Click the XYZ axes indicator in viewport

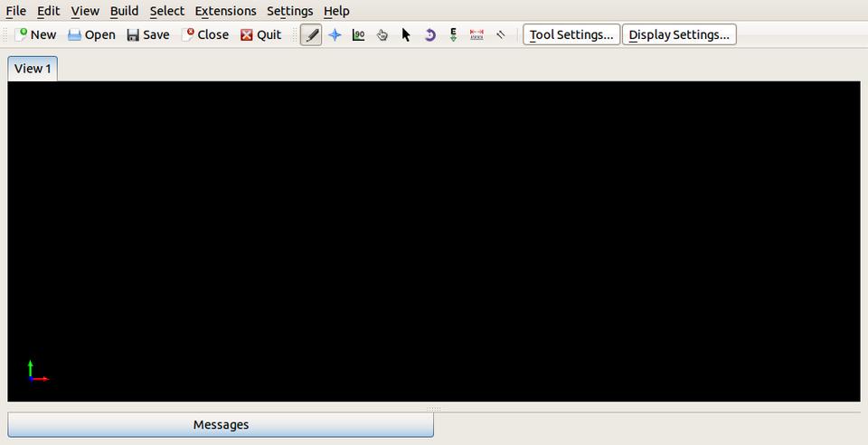(38, 371)
